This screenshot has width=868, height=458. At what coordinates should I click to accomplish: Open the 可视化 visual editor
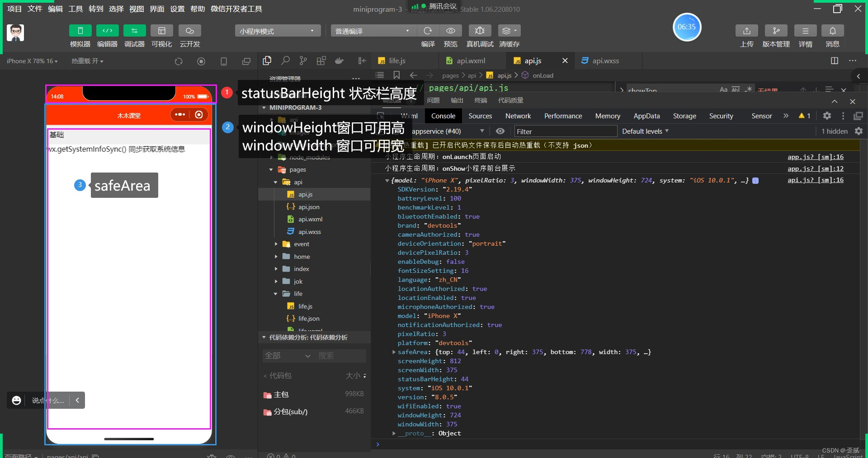[x=161, y=31]
